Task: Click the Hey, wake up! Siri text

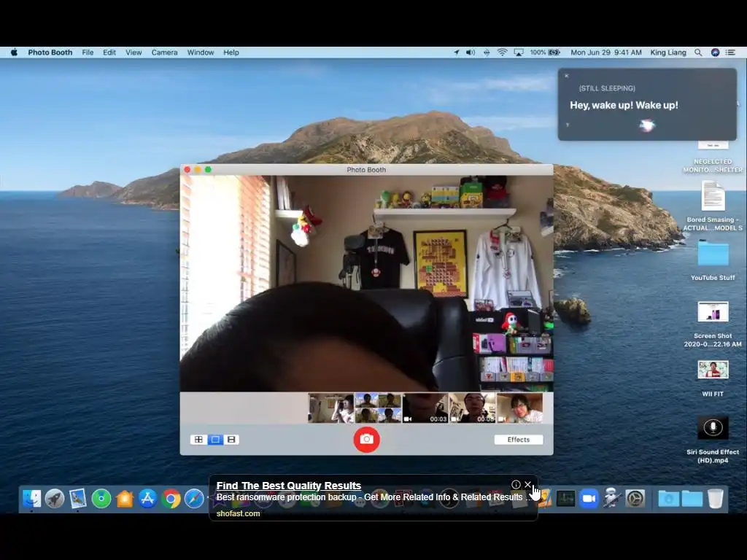Action: tap(624, 105)
